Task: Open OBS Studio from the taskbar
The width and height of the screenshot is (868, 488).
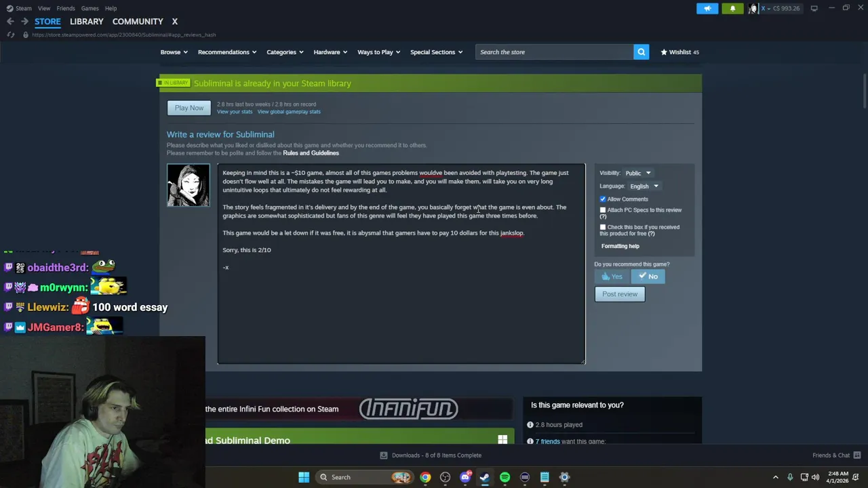Action: click(x=445, y=477)
